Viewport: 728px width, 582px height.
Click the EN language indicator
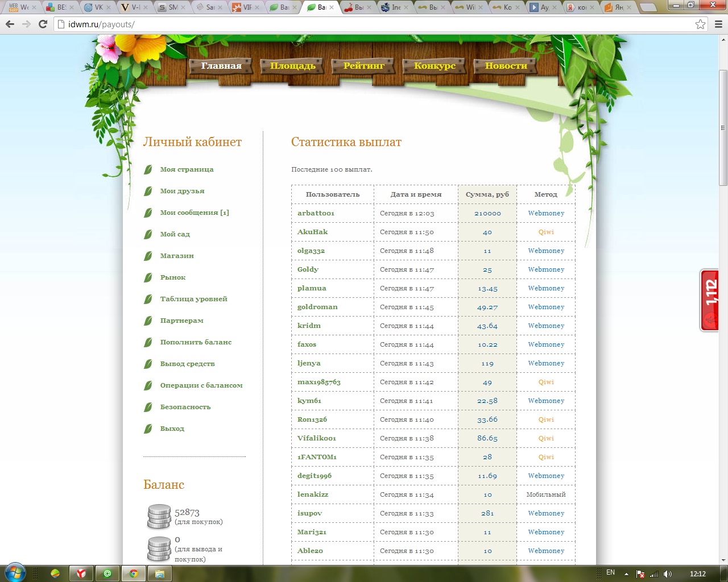pos(610,573)
